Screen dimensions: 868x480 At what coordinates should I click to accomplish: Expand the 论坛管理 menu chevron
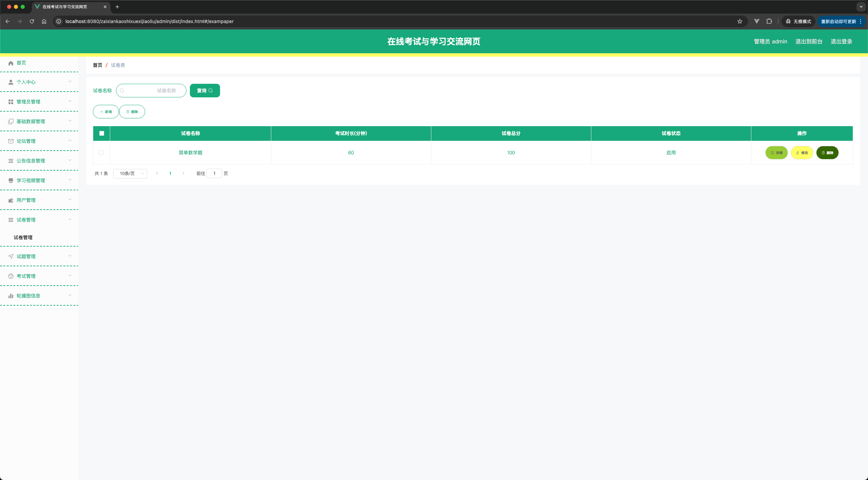click(70, 140)
